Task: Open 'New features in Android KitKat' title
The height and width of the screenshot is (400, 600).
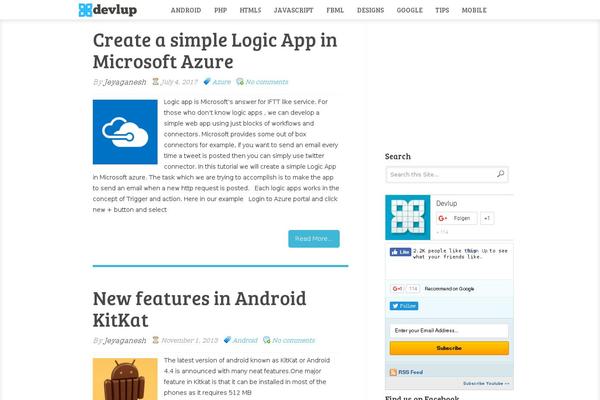Action: tap(199, 309)
